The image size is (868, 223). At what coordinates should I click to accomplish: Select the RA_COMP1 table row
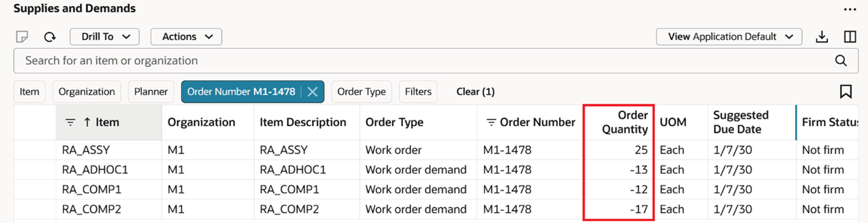pos(434,189)
